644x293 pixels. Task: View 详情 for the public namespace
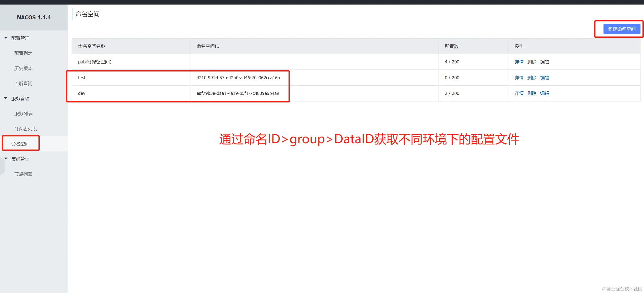click(519, 62)
